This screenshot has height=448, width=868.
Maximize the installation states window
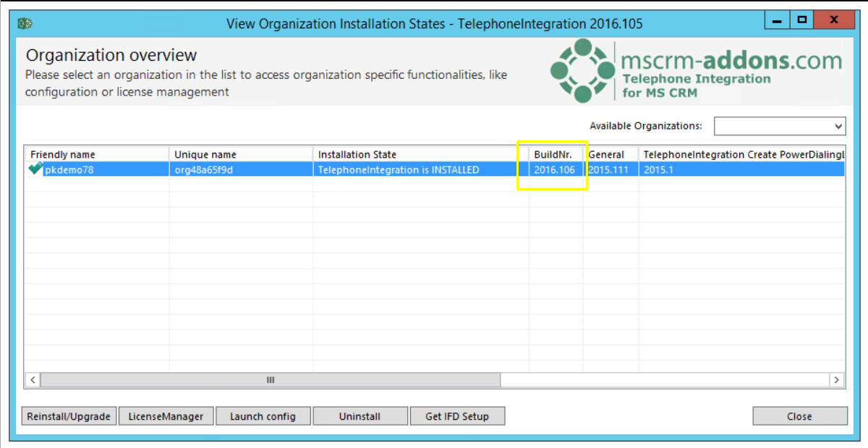tap(802, 21)
